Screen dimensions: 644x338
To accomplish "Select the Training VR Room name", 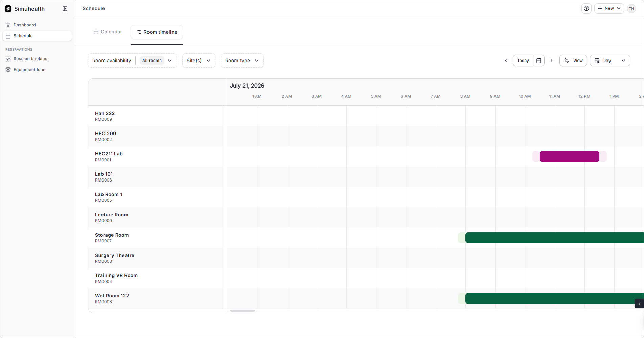I will tap(116, 275).
